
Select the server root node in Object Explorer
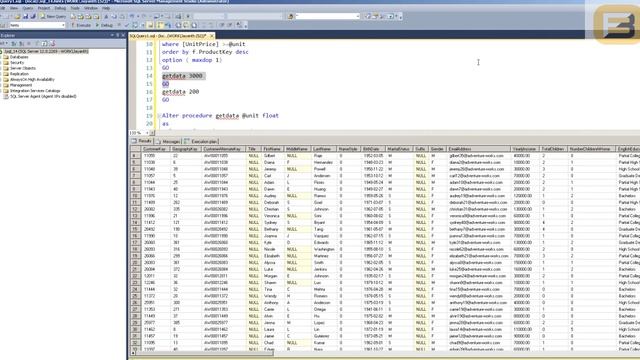[x=46, y=51]
